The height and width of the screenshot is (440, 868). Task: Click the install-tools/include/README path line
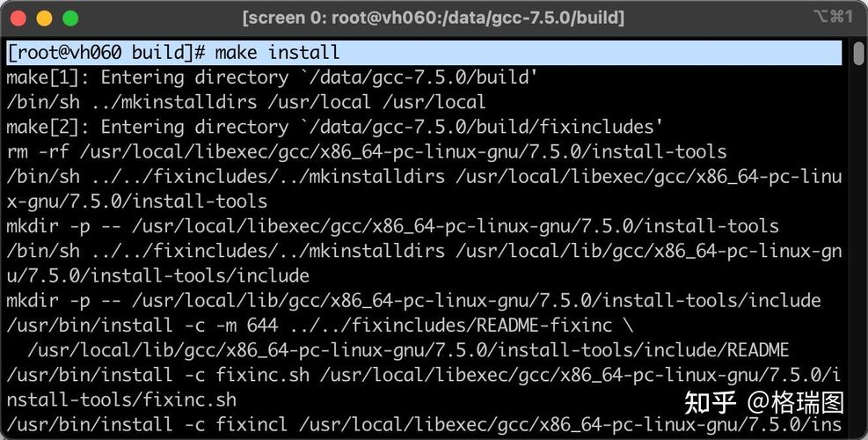tap(408, 349)
